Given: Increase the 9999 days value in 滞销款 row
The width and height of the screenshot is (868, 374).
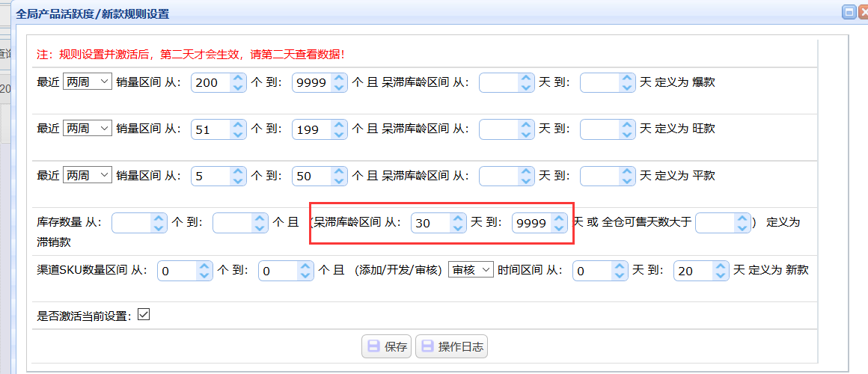Looking at the screenshot, I should [559, 218].
